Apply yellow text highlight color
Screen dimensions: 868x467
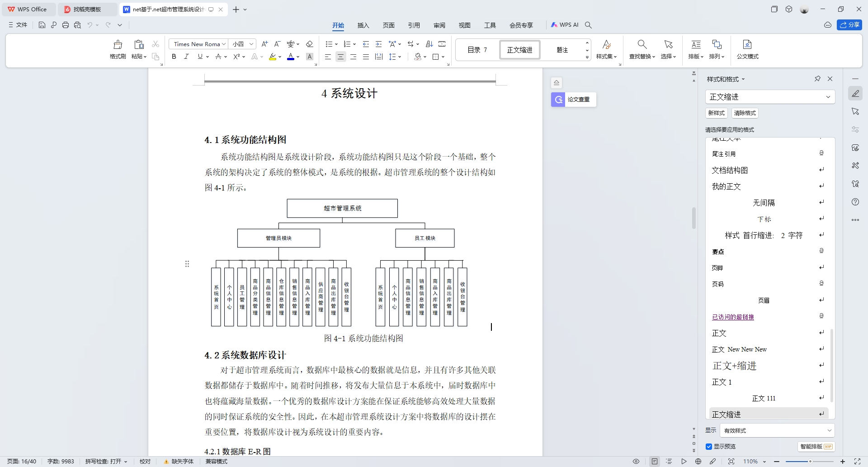coord(273,57)
